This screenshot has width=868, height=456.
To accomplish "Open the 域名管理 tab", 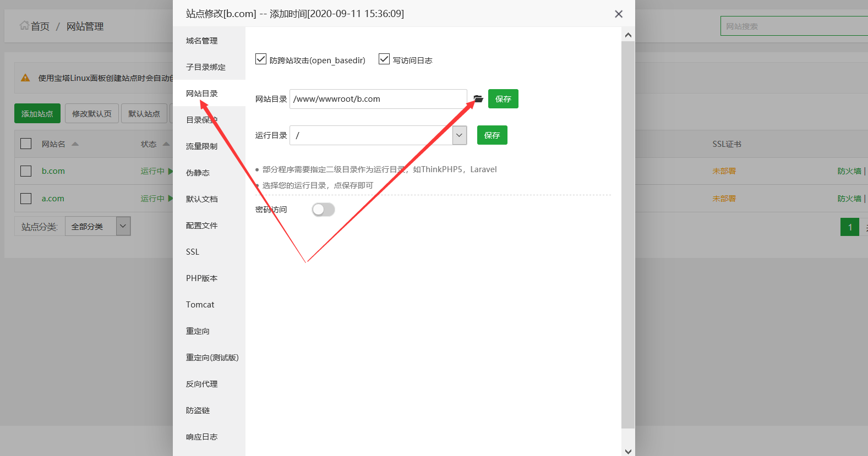I will click(x=209, y=41).
